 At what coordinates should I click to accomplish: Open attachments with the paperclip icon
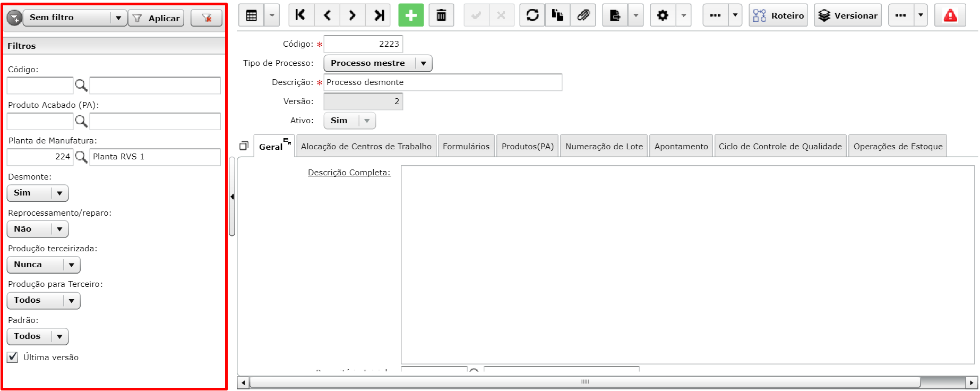pos(583,15)
